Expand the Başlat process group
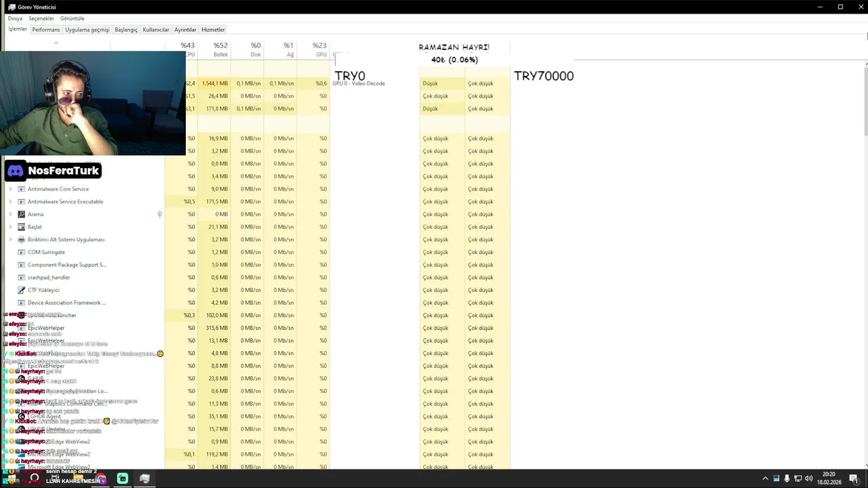Image resolution: width=868 pixels, height=488 pixels. 10,227
